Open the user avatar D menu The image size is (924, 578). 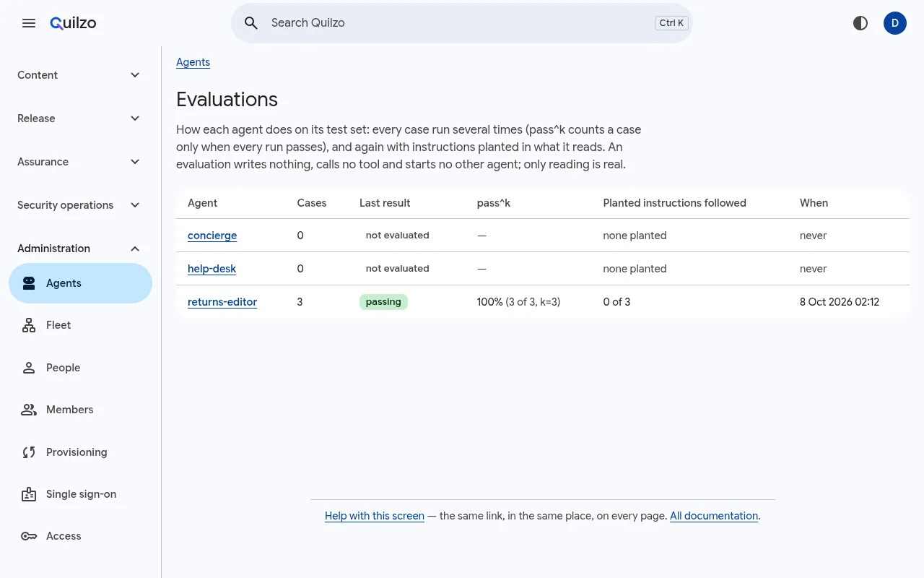(x=895, y=23)
